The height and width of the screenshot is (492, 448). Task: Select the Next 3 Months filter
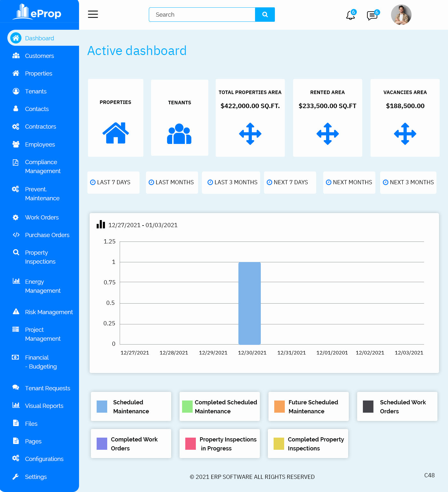[x=408, y=182]
